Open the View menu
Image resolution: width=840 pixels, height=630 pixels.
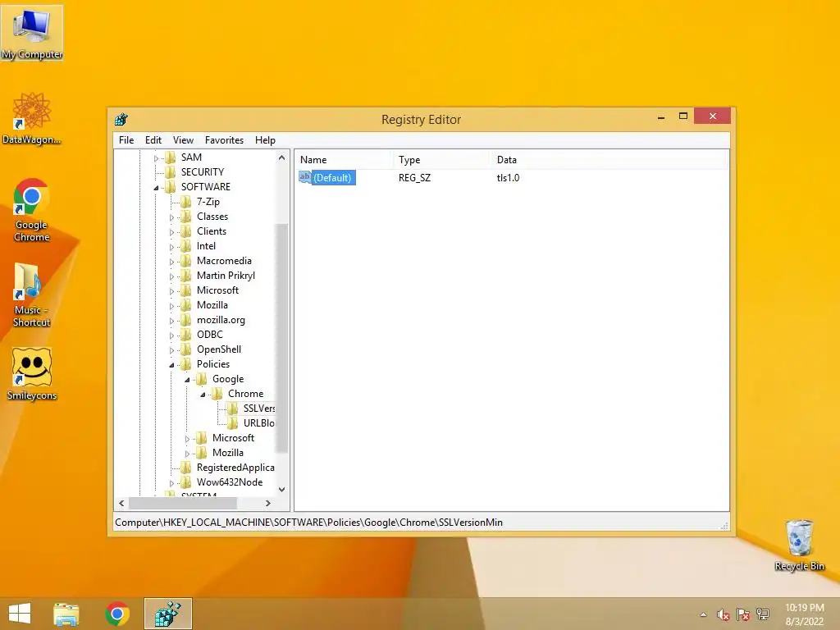183,139
